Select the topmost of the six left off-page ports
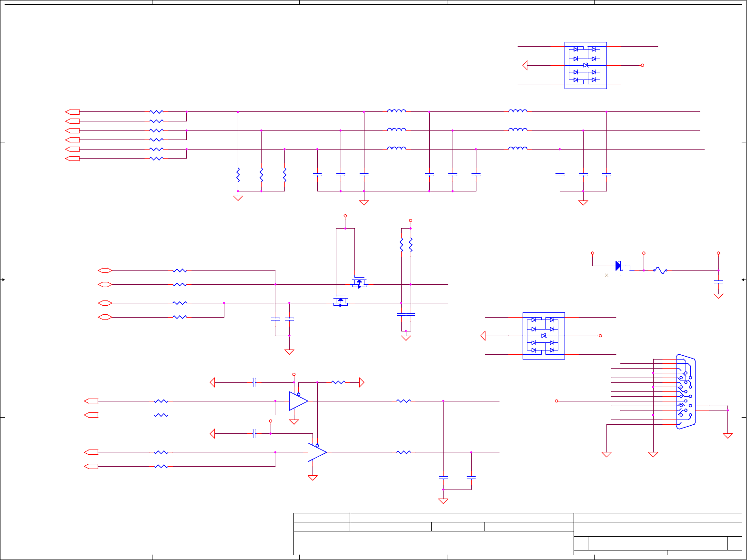This screenshot has height=560, width=747. [72, 112]
